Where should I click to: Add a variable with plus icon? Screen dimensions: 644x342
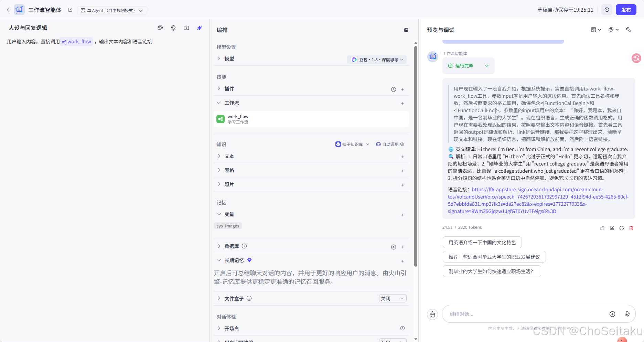coord(402,215)
